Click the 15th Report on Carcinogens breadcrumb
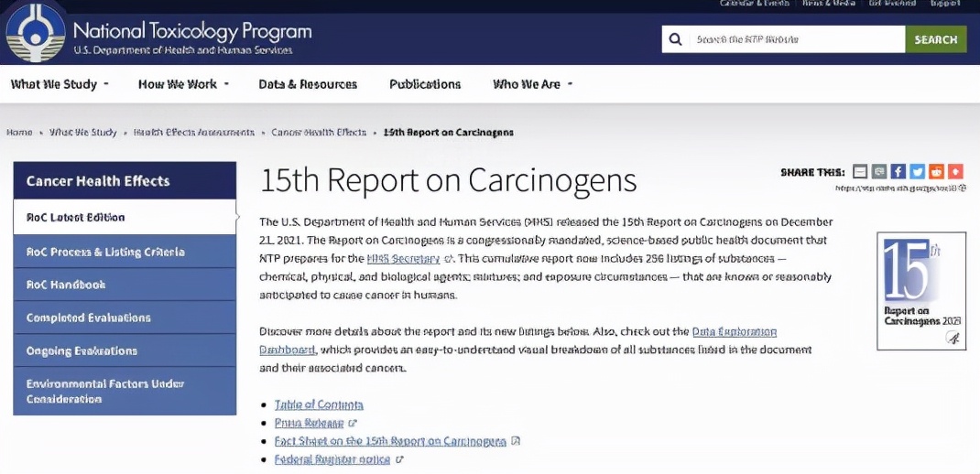Viewport: 980px width, 474px height. pos(448,133)
